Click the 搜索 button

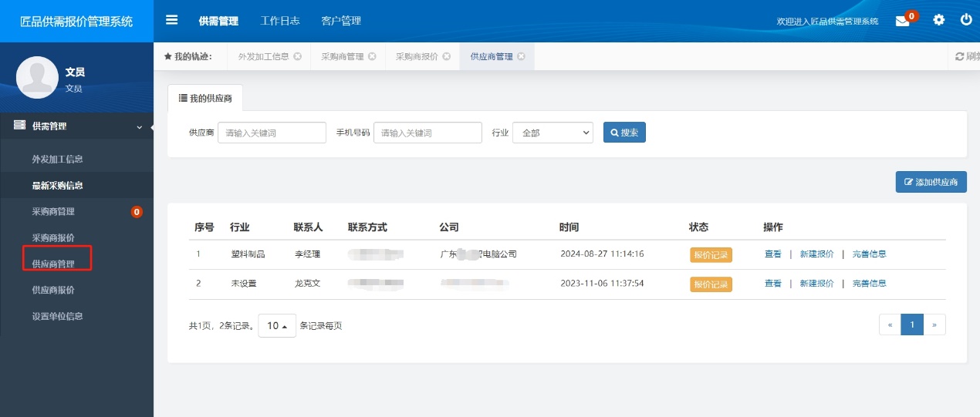click(x=624, y=133)
